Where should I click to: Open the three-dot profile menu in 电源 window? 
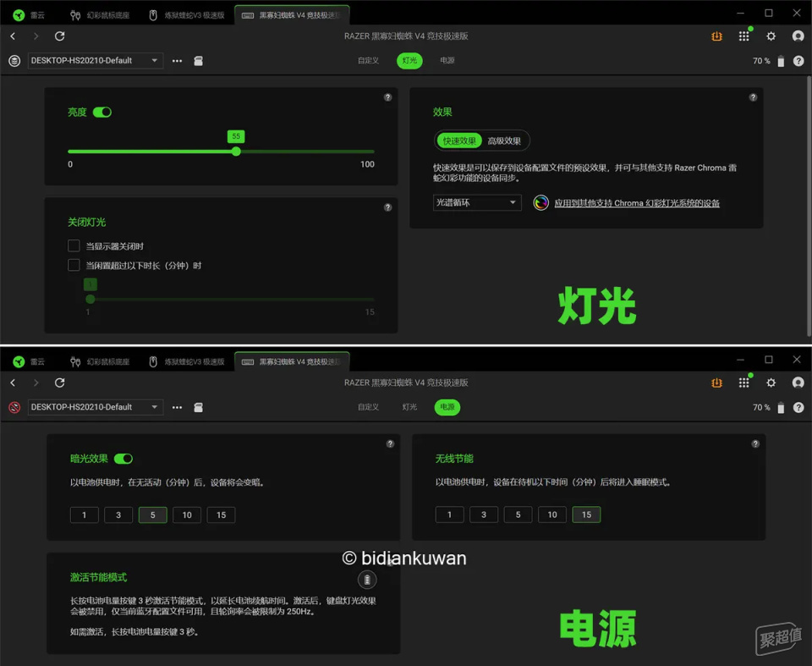point(177,407)
